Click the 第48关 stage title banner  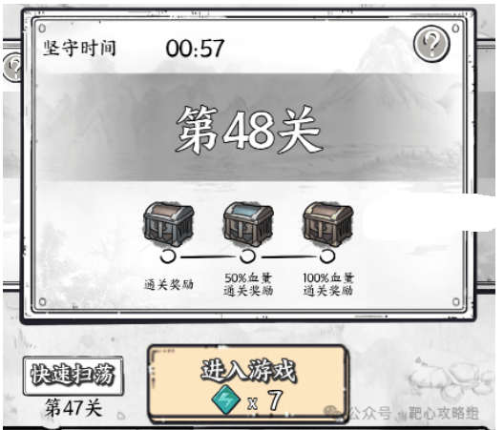(x=249, y=129)
